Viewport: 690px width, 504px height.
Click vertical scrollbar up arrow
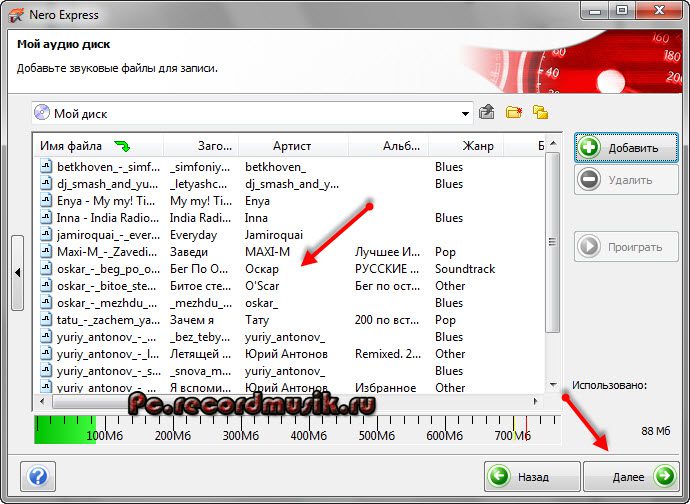point(553,143)
